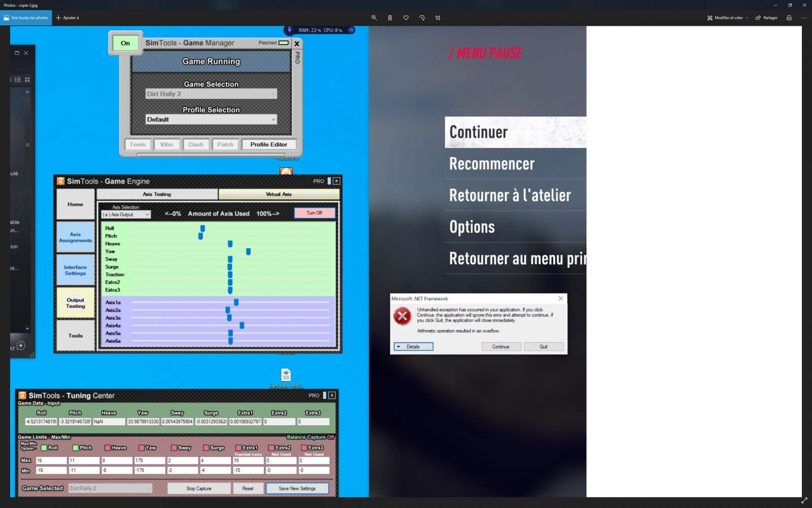Click Stop Capture in Tuning Center
This screenshot has height=508, width=812.
[199, 489]
